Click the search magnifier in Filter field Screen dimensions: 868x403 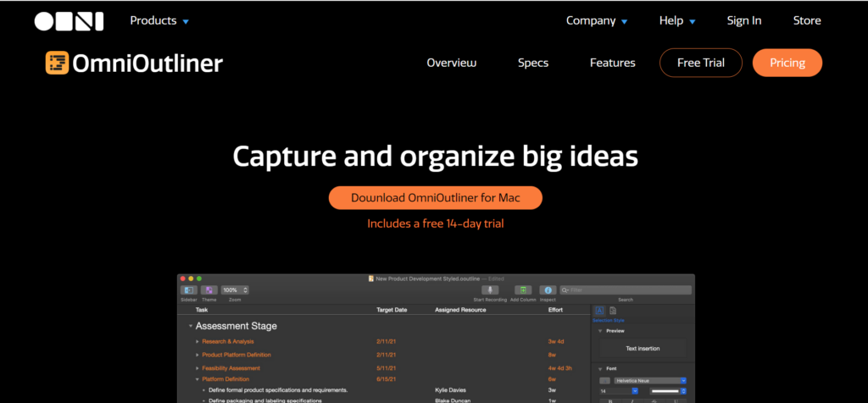(565, 290)
